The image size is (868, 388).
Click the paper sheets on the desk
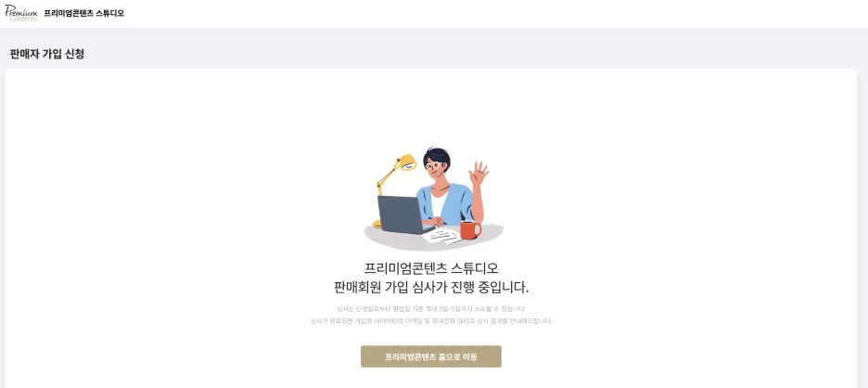[x=442, y=237]
